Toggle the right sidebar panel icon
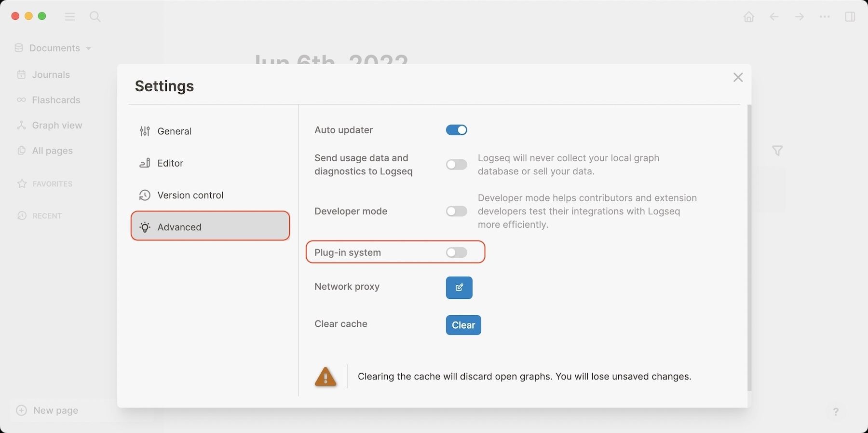The width and height of the screenshot is (868, 433). [850, 17]
